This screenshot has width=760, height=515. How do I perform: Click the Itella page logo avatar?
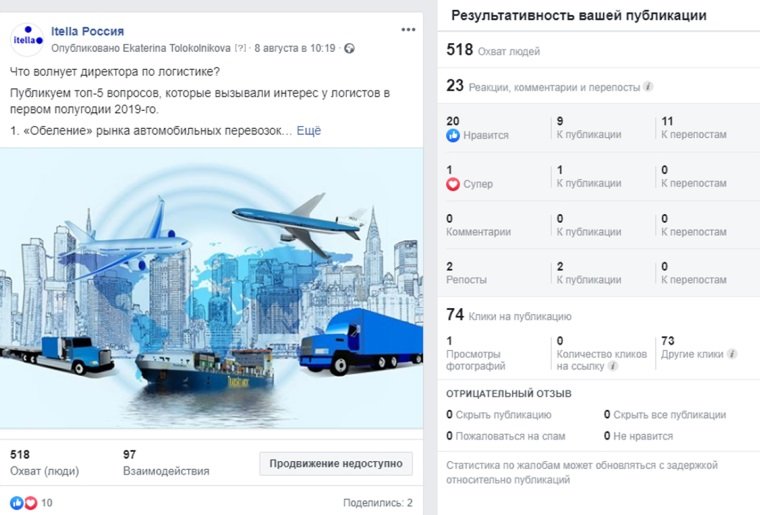pyautogui.click(x=27, y=40)
